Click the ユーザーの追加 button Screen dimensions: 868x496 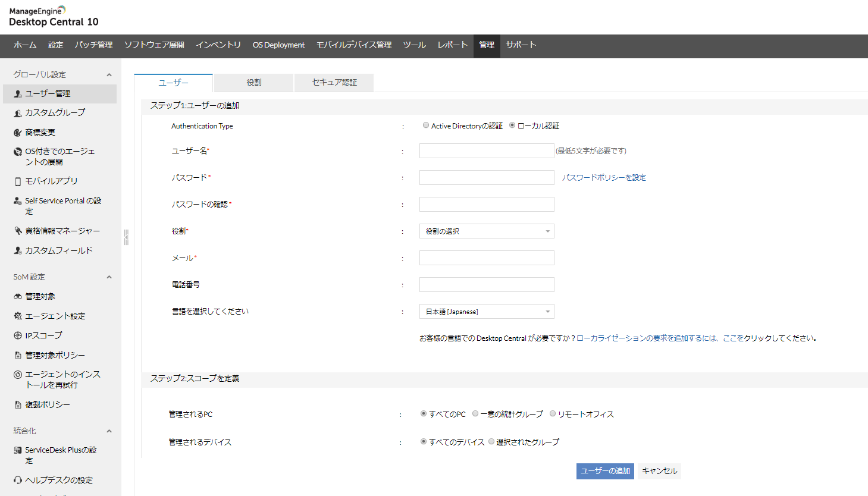(x=605, y=471)
